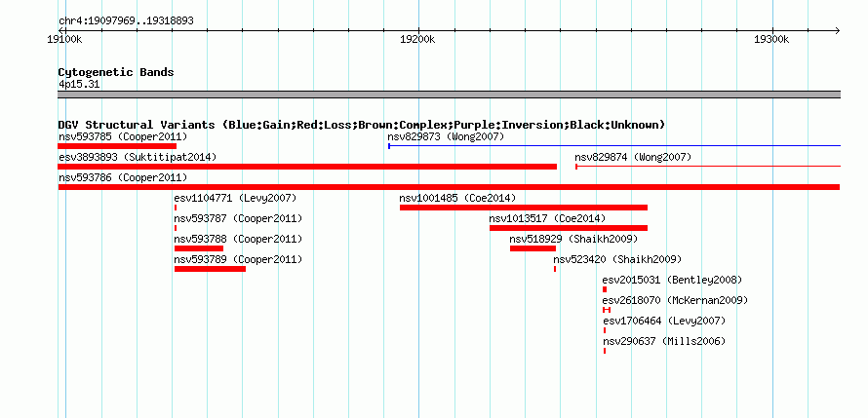Click the Cytogenetic Bands track title

116,72
